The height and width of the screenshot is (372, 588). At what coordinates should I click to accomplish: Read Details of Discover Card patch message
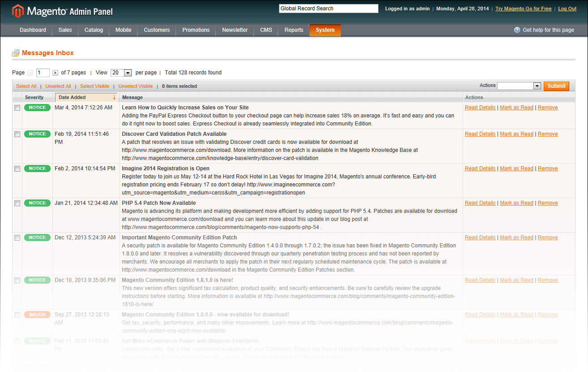(480, 134)
